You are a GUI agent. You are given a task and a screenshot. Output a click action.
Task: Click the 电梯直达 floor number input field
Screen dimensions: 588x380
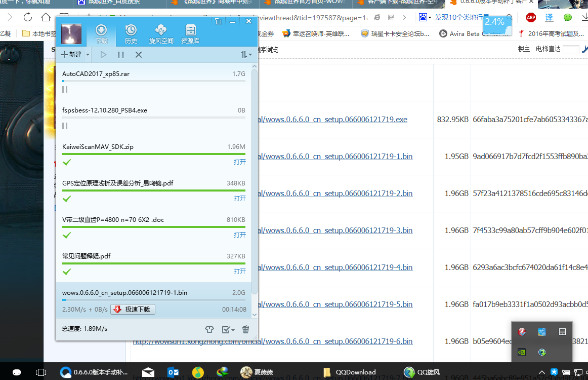(x=571, y=49)
